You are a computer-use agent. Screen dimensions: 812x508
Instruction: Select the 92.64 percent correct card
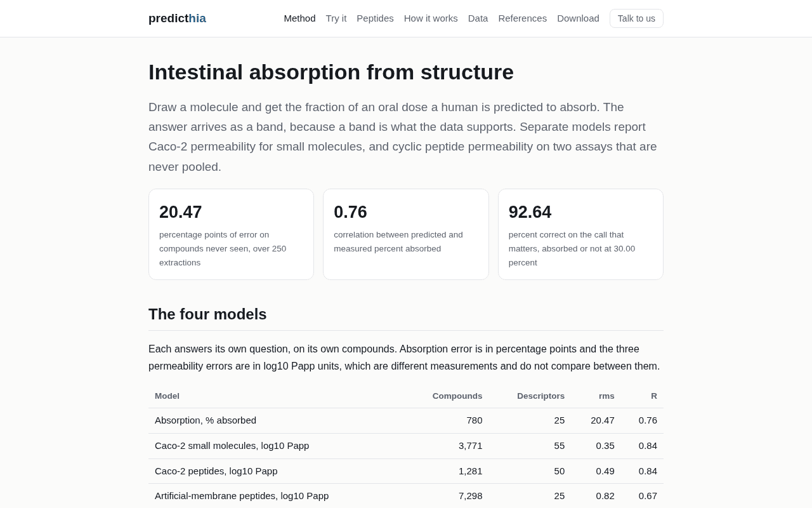coord(580,234)
